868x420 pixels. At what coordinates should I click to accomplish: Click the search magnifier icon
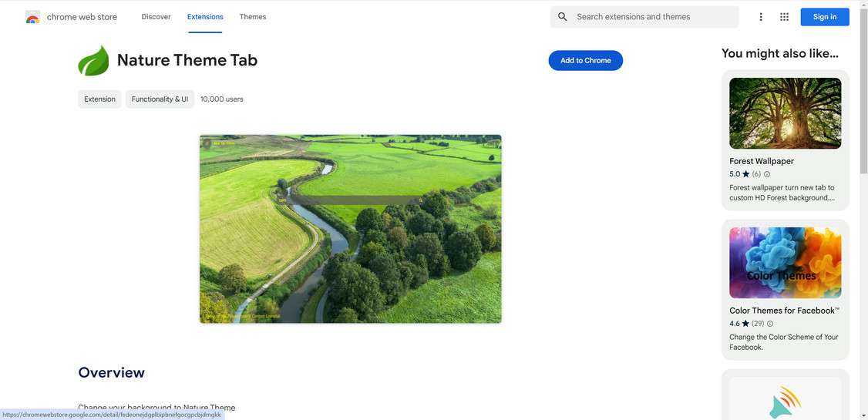[x=563, y=17]
